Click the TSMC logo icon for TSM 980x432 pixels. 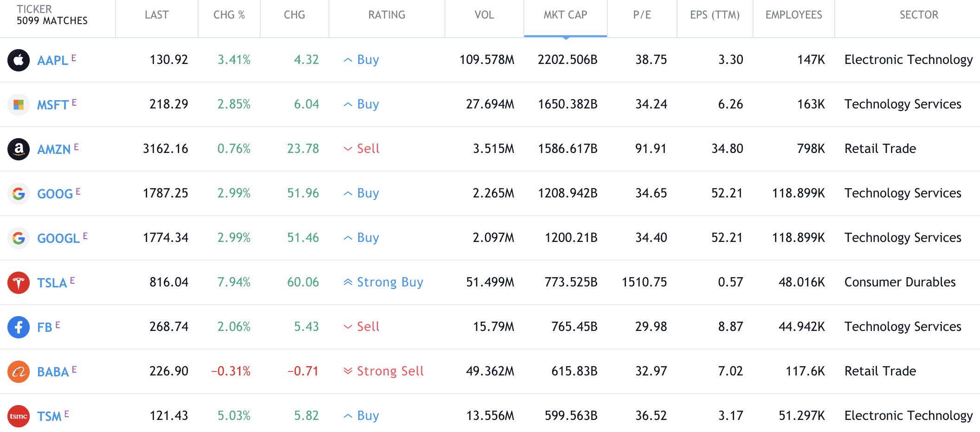point(19,416)
